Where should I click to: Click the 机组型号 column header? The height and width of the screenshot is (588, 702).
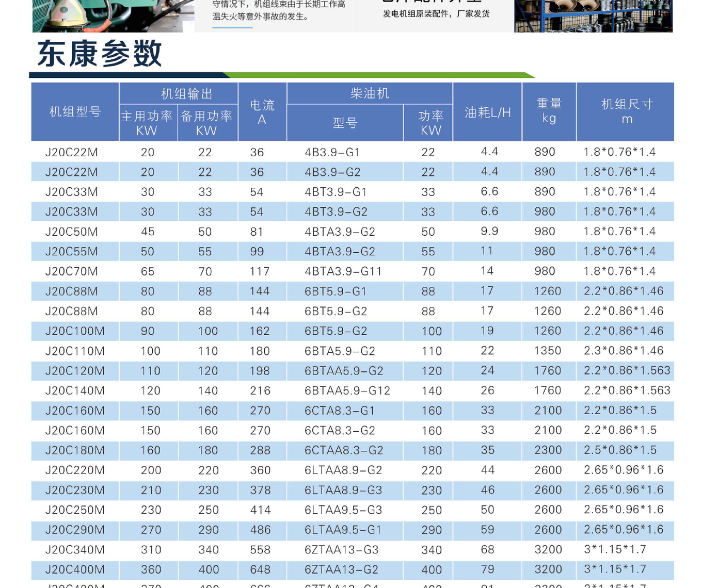point(75,112)
